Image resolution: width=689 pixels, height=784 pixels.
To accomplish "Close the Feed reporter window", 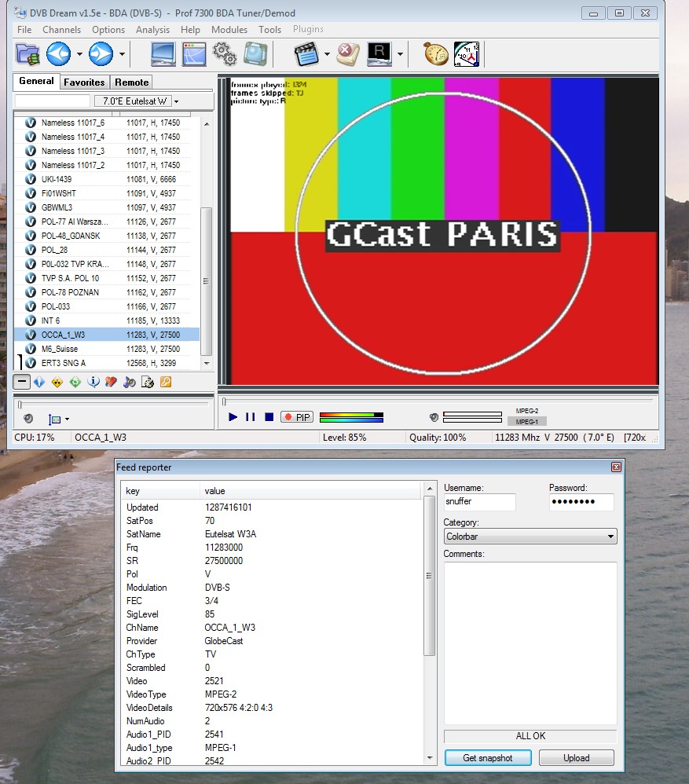I will tap(616, 467).
